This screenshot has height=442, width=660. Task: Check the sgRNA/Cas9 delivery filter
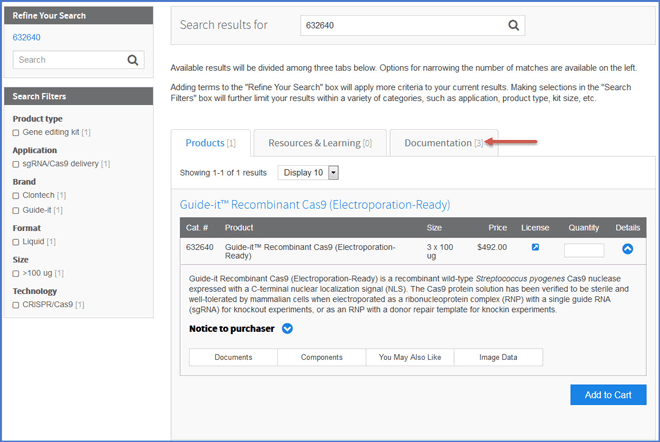pos(16,164)
